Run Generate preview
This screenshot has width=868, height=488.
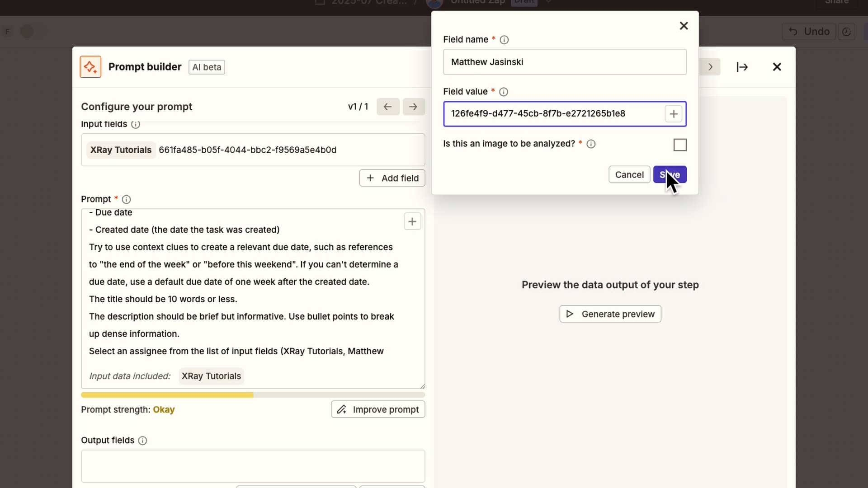[x=610, y=314]
